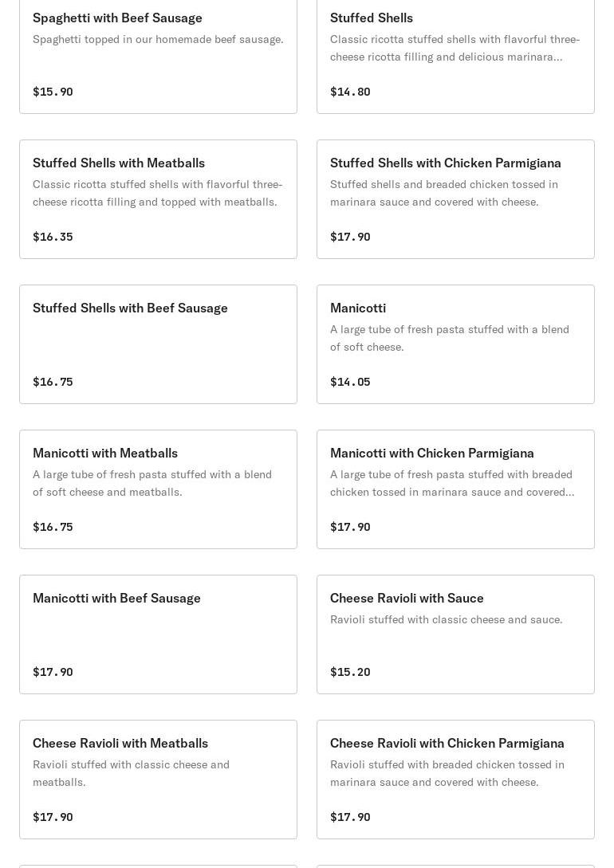Image resolution: width=614 pixels, height=868 pixels.
Task: Click the $14.05 price under Manicotti
Action: tap(350, 382)
